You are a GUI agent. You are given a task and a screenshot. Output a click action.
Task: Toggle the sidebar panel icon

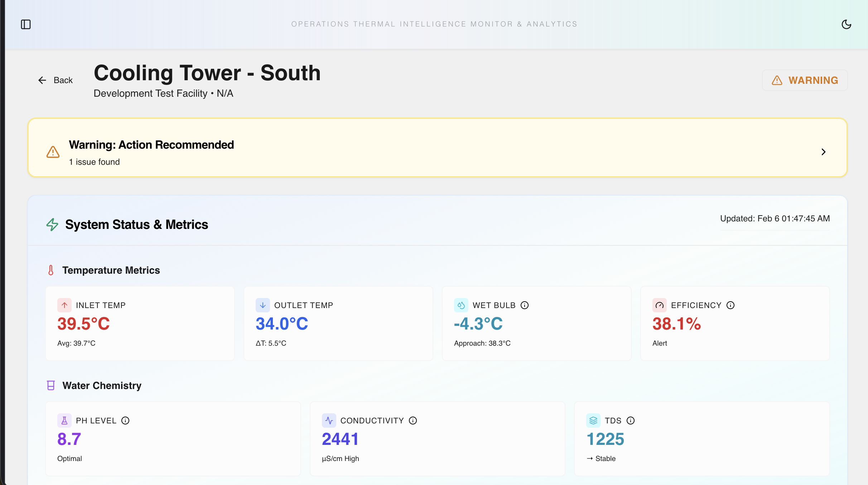[x=26, y=24]
